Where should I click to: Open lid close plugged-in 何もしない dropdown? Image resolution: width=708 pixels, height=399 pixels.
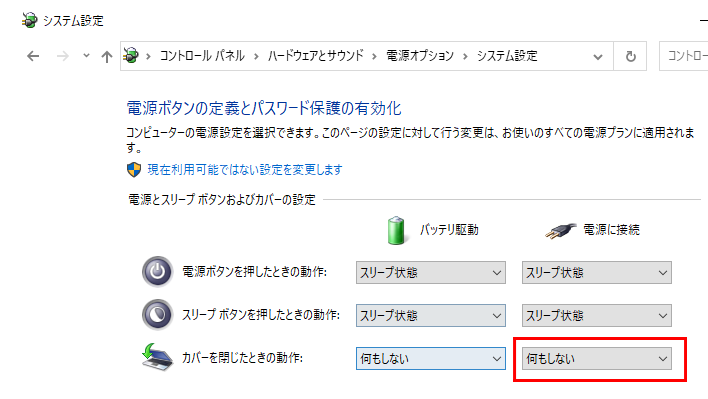596,358
